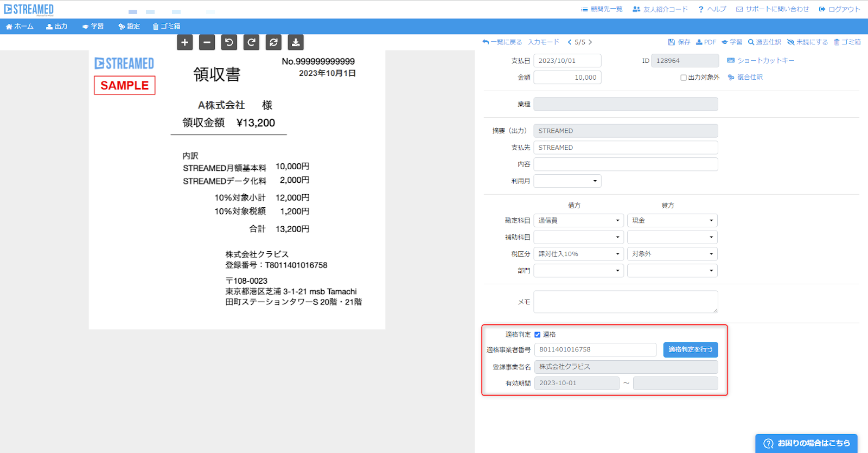This screenshot has height=453, width=868.
Task: Edit 支払先 field
Action: [626, 148]
